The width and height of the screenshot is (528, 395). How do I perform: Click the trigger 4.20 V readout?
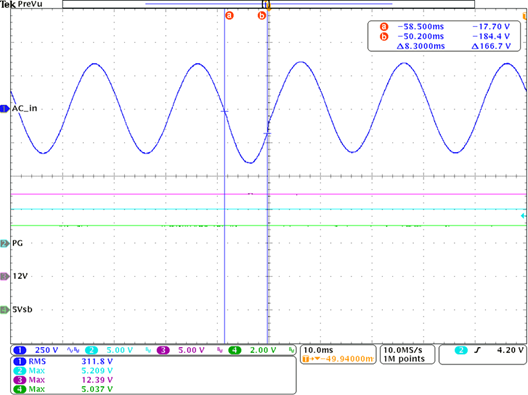510,350
